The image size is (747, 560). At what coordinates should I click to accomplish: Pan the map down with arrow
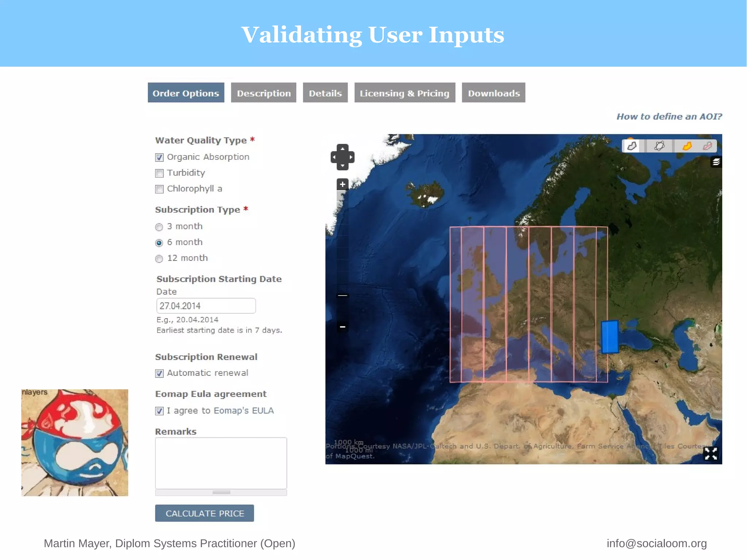pyautogui.click(x=342, y=166)
